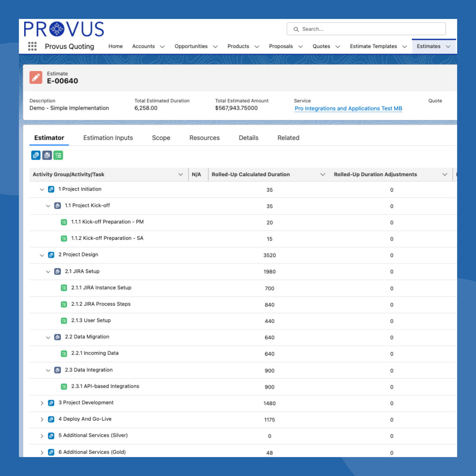Click the icon beside 1 Project Initiation

[x=51, y=190]
